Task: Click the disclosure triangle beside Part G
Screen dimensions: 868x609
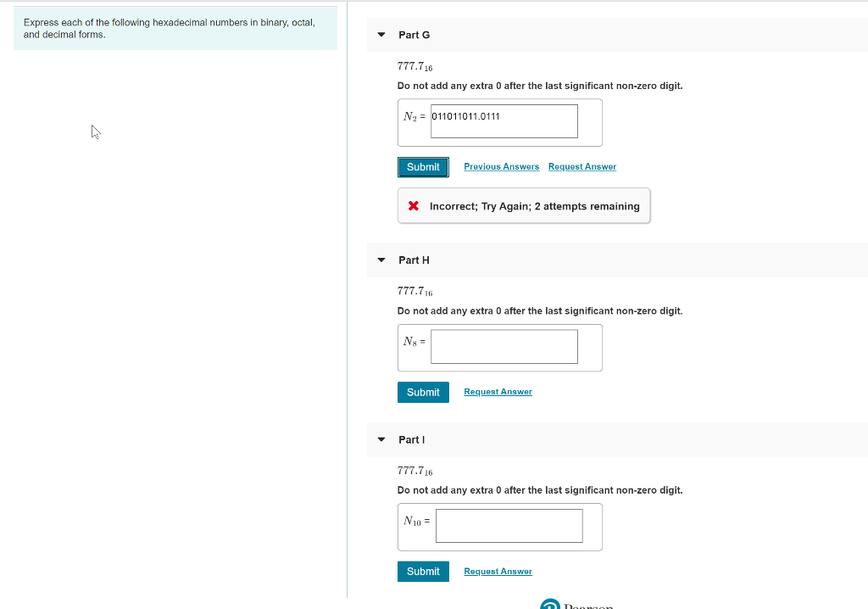Action: point(381,35)
